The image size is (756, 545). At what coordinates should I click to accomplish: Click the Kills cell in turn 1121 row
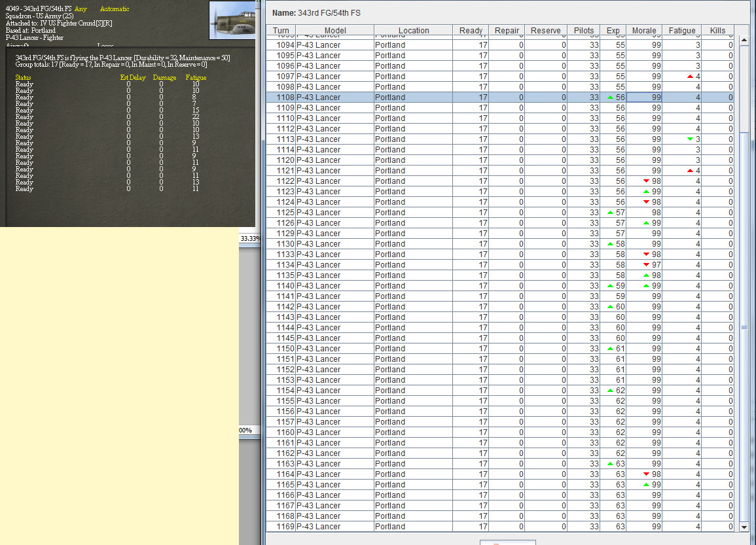[717, 171]
